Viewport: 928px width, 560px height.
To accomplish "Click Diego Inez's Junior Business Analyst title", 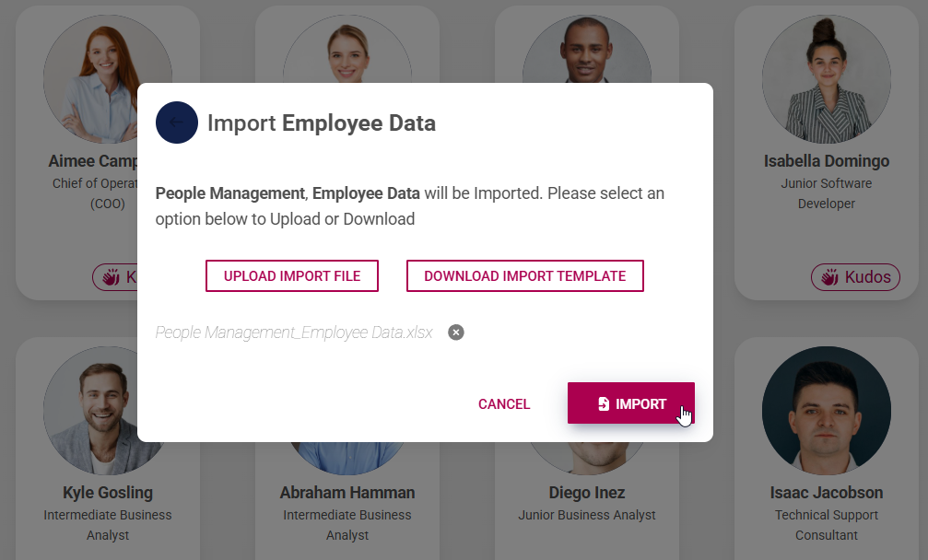I will (587, 517).
